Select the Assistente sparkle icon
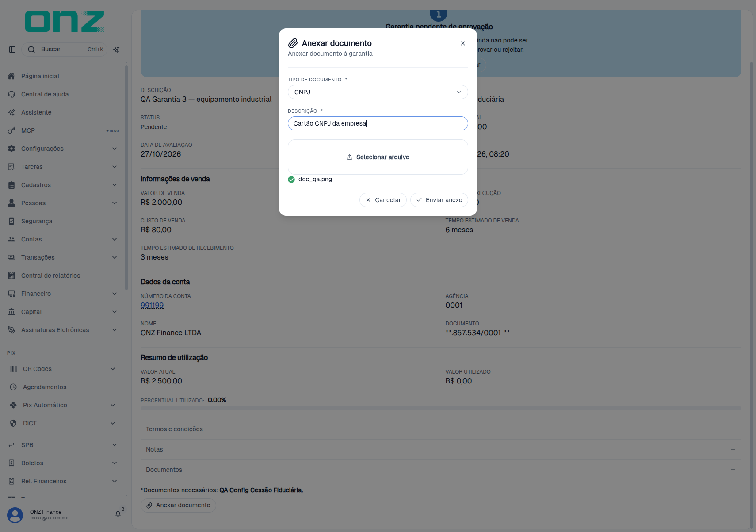 tap(11, 112)
